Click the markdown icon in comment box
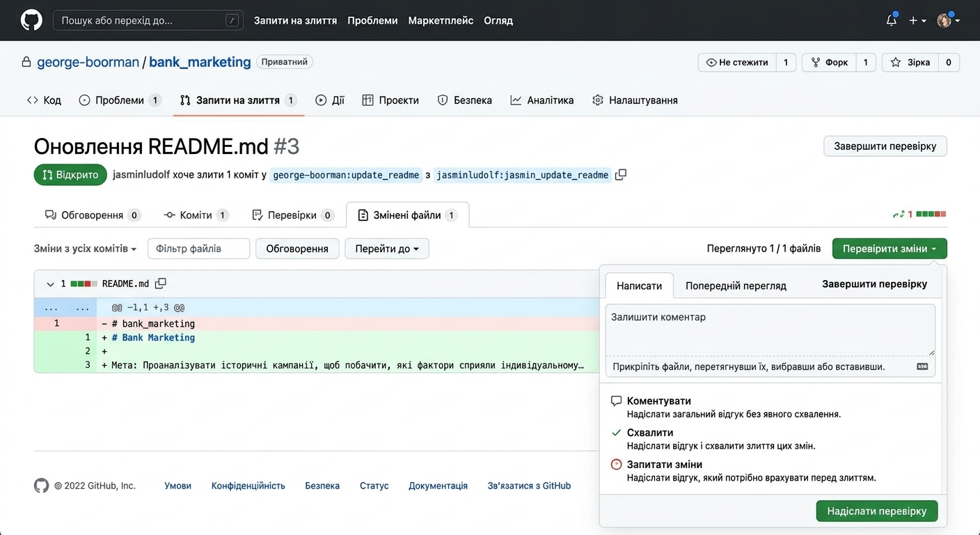 tap(922, 366)
